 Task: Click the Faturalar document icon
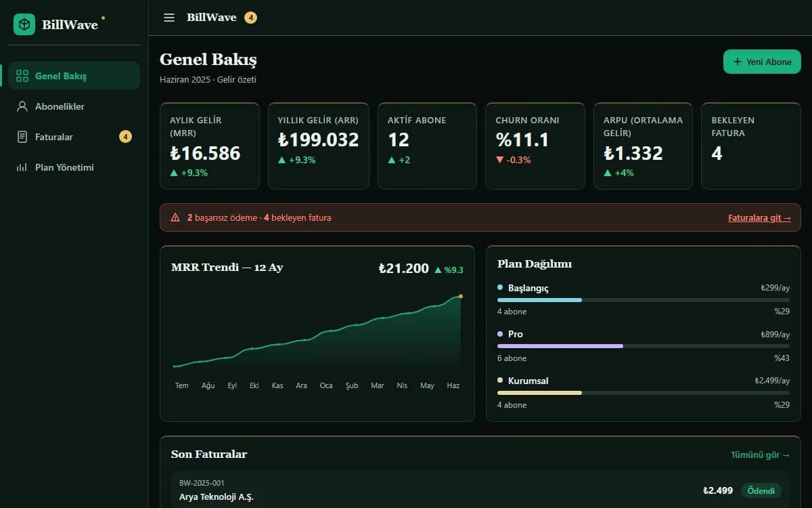click(22, 137)
